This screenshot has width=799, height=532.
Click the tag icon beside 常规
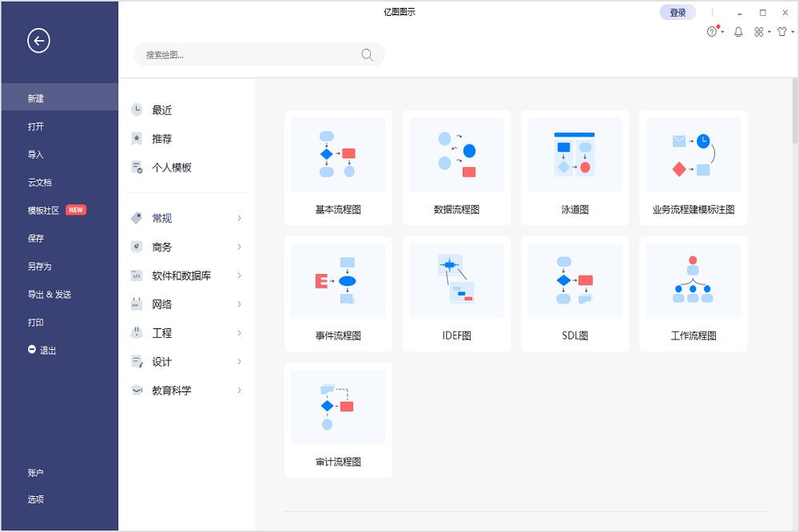[137, 218]
